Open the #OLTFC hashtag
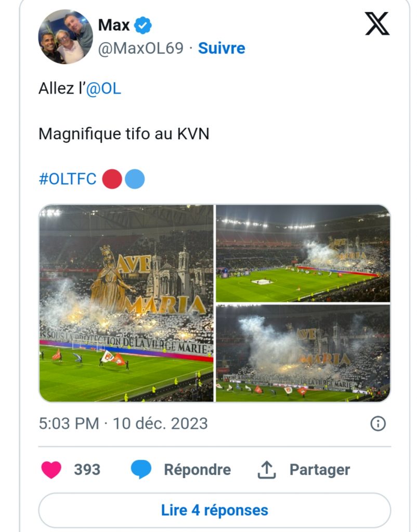417x532 pixels. click(x=68, y=179)
